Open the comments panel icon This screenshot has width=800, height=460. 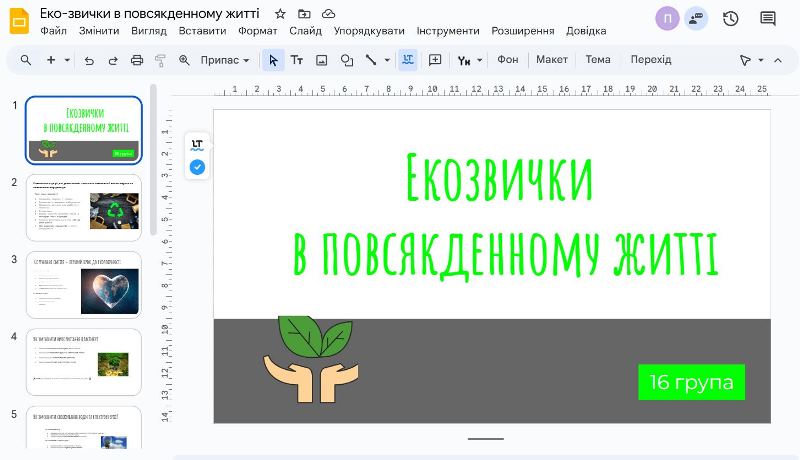768,18
